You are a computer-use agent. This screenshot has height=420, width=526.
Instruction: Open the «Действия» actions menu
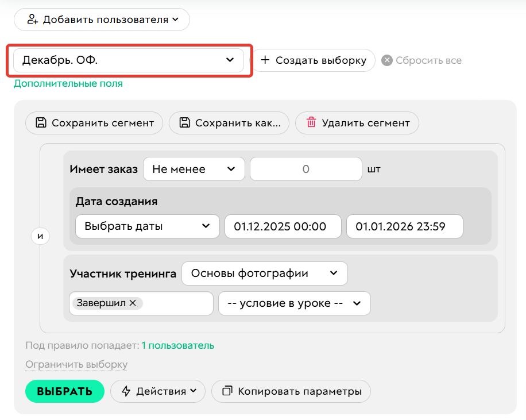coord(157,391)
